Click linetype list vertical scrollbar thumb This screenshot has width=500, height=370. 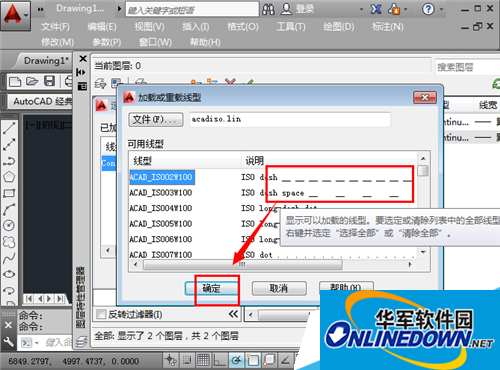tap(423, 170)
